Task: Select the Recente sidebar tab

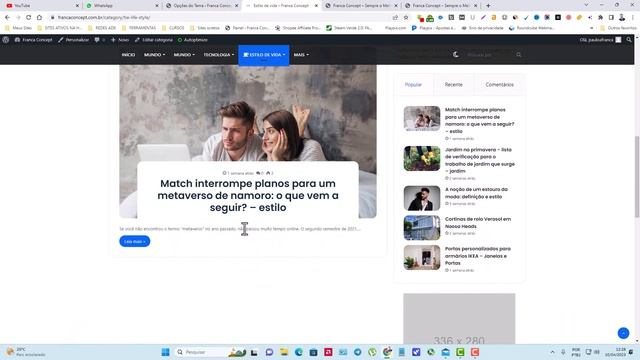Action: pyautogui.click(x=453, y=84)
